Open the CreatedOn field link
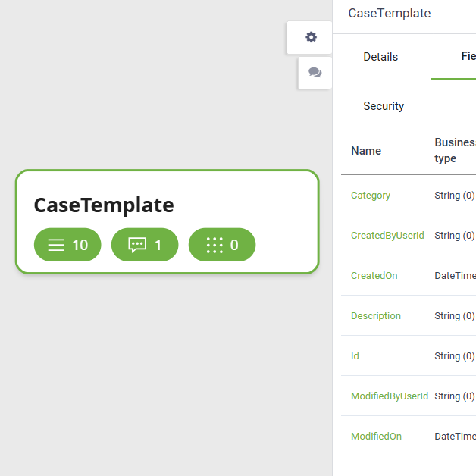This screenshot has height=476, width=476. pyautogui.click(x=374, y=276)
